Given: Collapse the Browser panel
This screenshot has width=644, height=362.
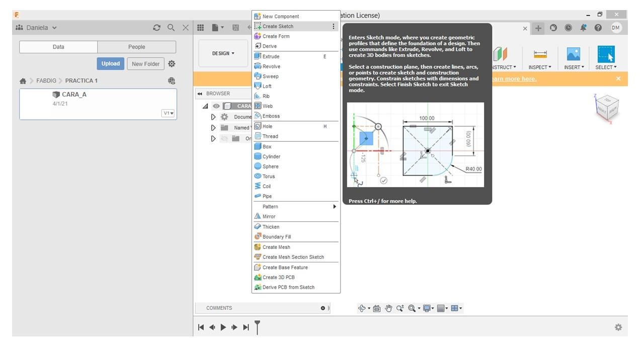Looking at the screenshot, I should pos(200,94).
